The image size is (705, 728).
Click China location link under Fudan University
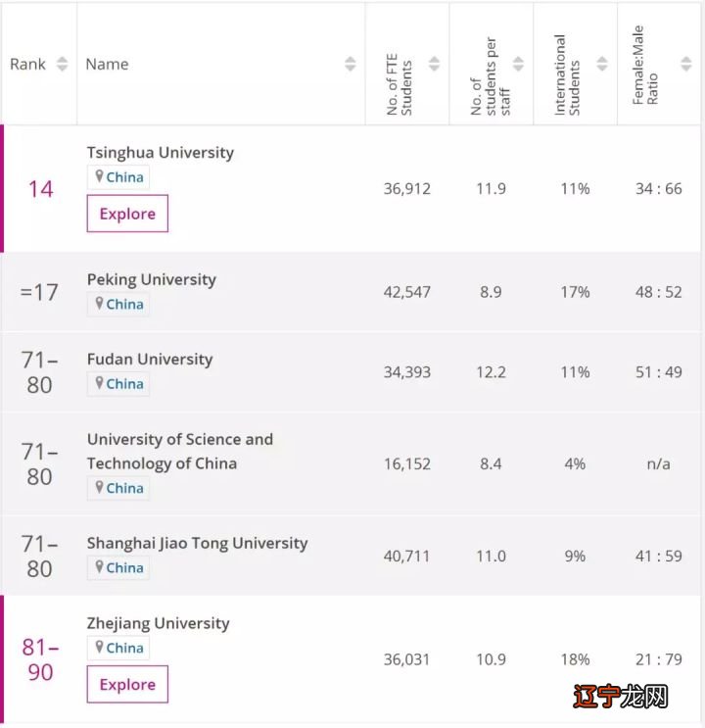pos(124,384)
